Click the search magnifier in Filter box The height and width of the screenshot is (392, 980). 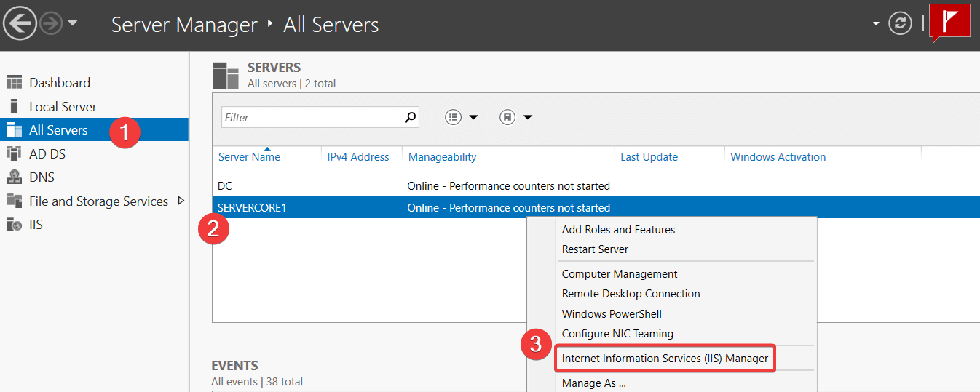(411, 117)
